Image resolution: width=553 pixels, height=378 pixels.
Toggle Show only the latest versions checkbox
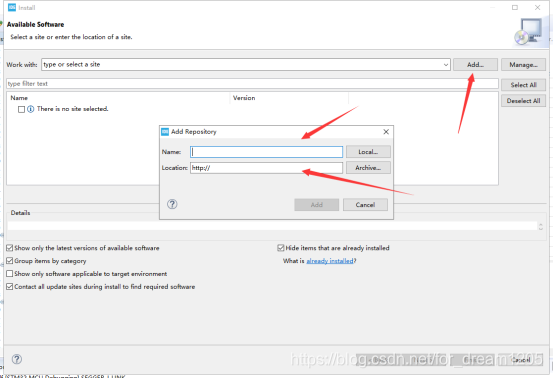10,248
